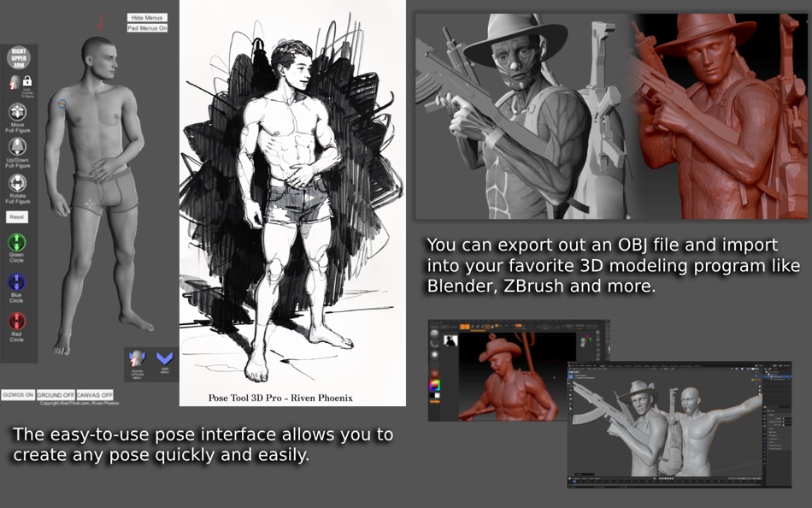This screenshot has height=508, width=812.
Task: Open the mode dropdown in Blender's header
Action: [577, 368]
